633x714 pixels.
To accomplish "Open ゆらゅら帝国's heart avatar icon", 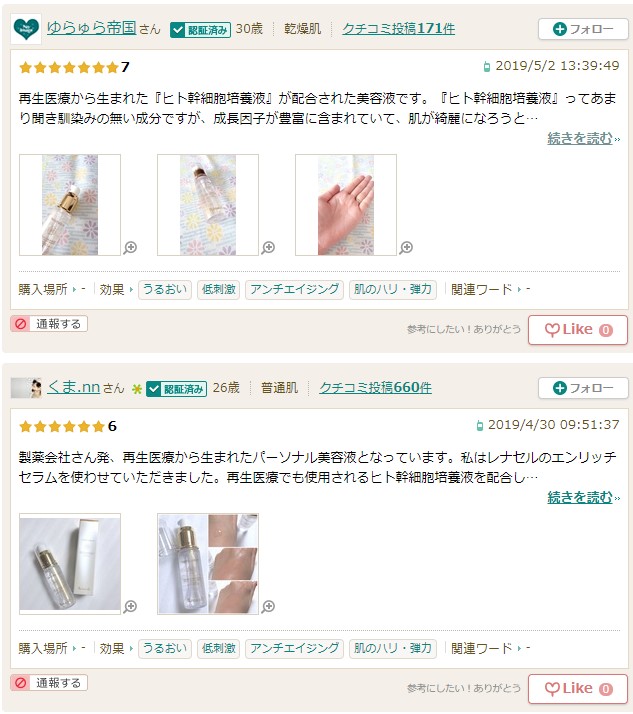I will (x=26, y=29).
